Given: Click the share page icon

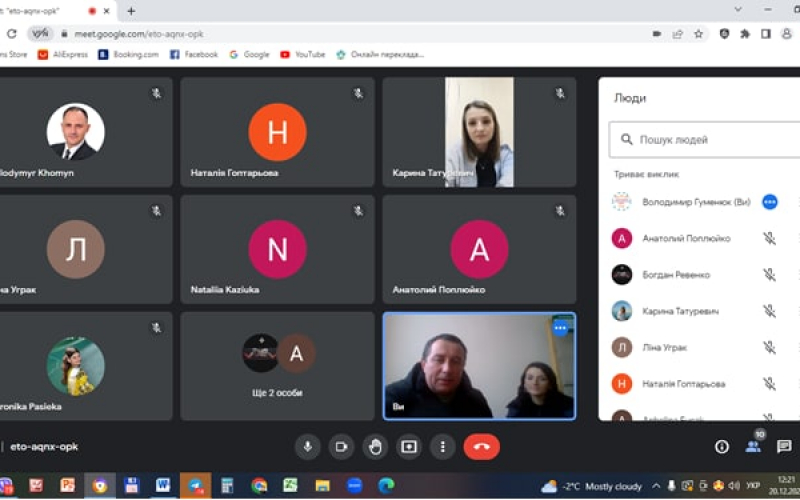Looking at the screenshot, I should (678, 34).
